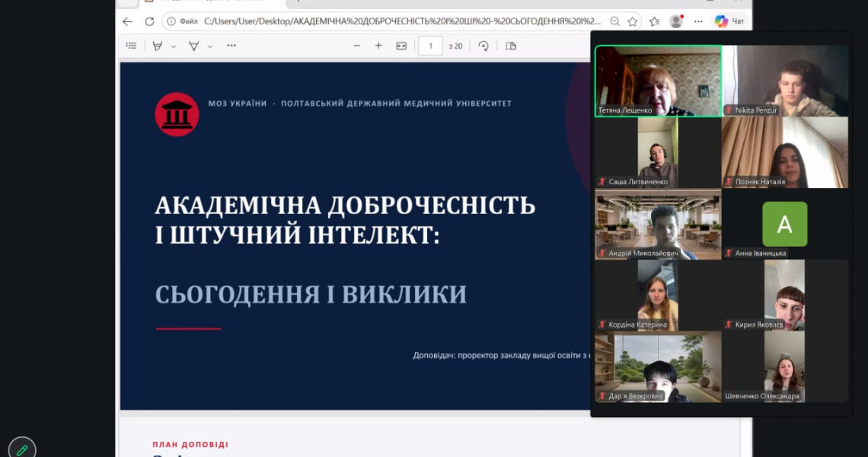868x457 pixels.
Task: Open the Favorites list icon
Action: pyautogui.click(x=654, y=21)
